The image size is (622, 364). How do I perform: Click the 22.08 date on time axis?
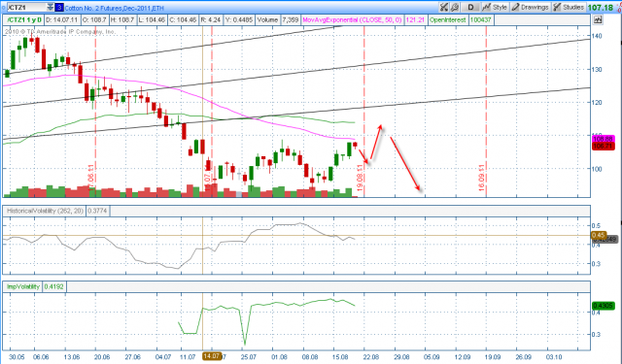[x=371, y=357]
